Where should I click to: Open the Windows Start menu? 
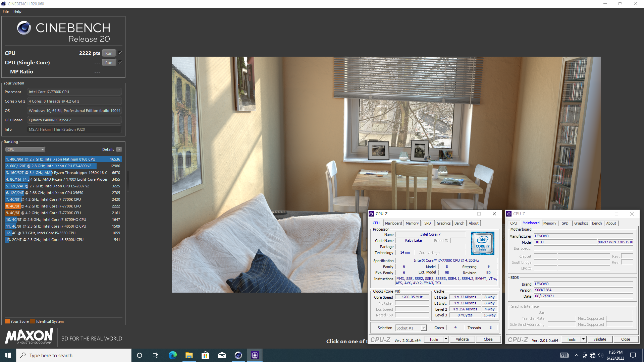click(x=8, y=355)
